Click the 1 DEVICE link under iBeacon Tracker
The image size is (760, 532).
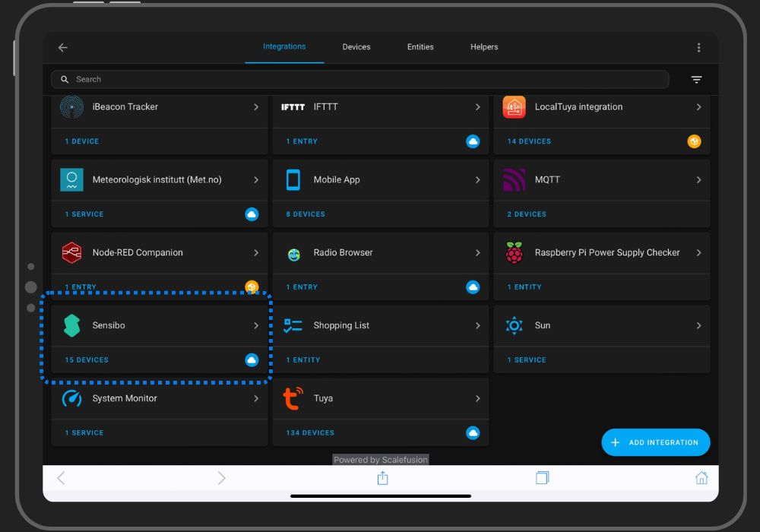(84, 141)
